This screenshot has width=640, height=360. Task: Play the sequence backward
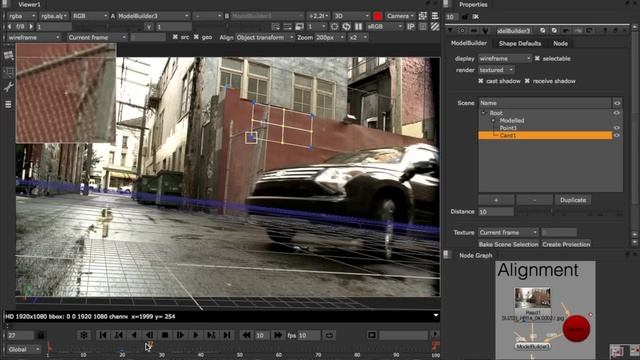134,335
